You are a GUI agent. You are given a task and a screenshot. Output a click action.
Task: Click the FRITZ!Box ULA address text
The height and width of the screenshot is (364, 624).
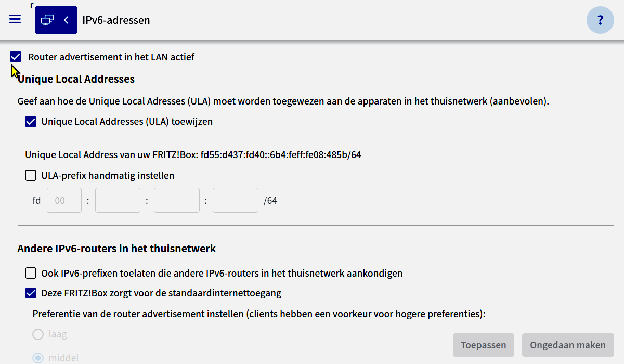coord(193,154)
